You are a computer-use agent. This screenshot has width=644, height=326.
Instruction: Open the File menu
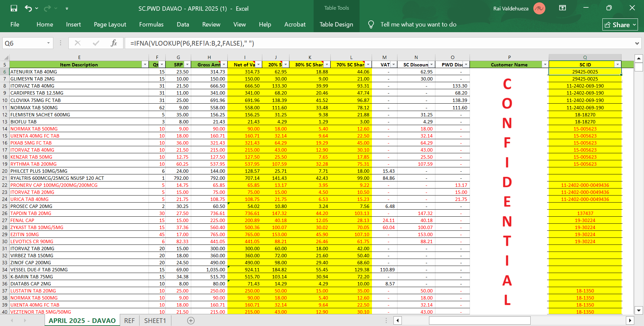(x=15, y=24)
